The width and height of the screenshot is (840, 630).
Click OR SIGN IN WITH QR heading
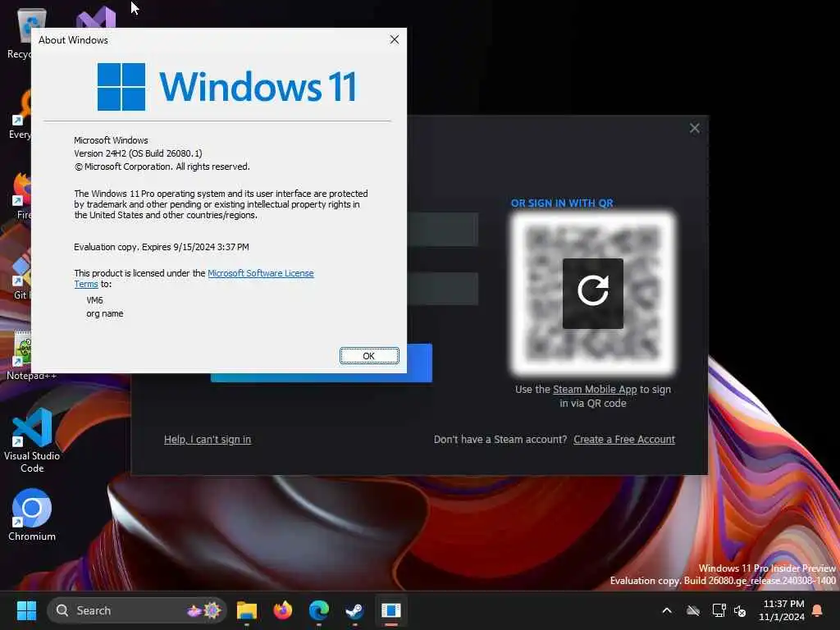[562, 203]
